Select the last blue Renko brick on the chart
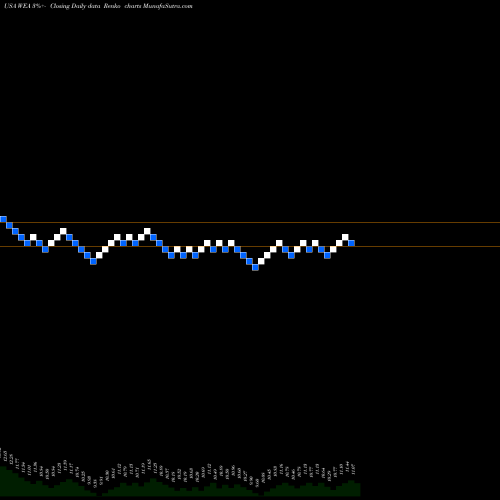Image resolution: width=500 pixels, height=500 pixels. 351,243
